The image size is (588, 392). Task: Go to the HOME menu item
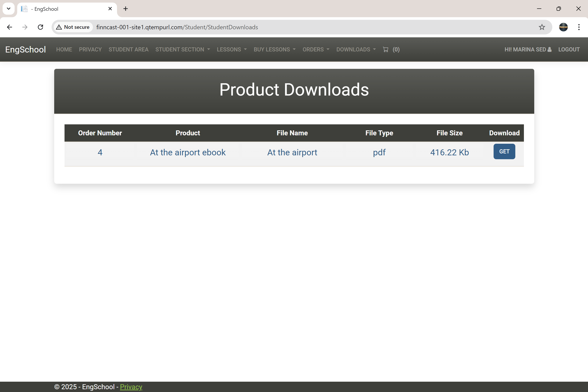pyautogui.click(x=64, y=49)
